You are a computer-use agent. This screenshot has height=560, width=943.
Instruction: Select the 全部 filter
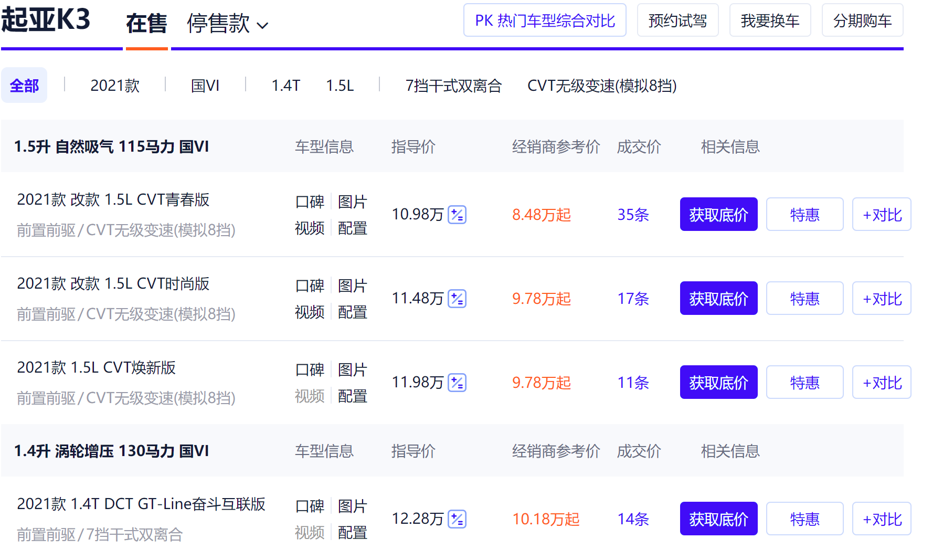24,85
